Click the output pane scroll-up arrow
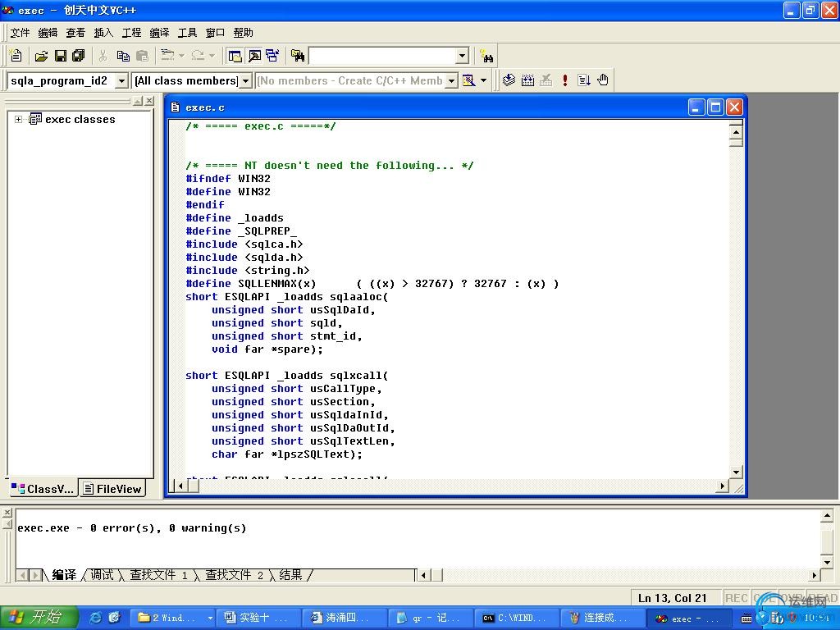The width and height of the screenshot is (840, 630). [827, 517]
